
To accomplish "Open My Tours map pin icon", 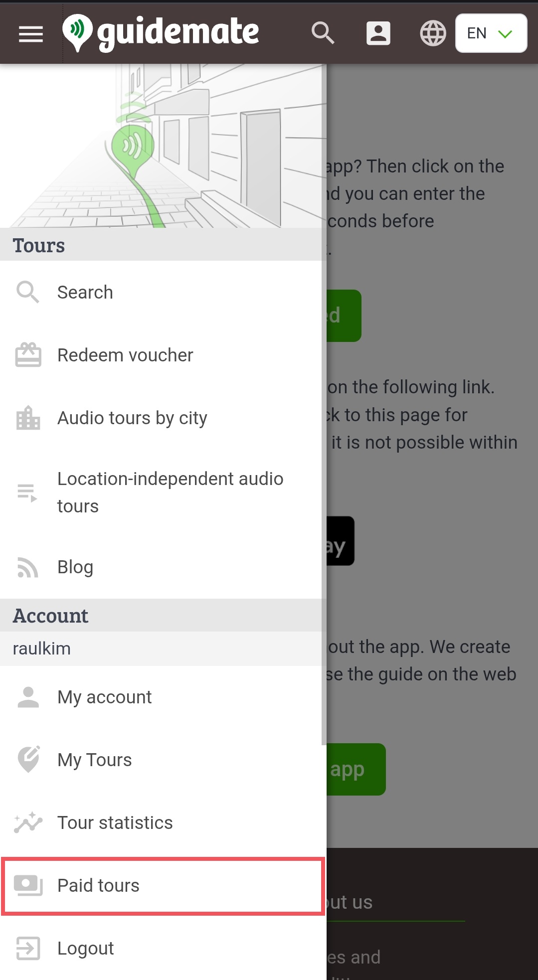I will (28, 760).
